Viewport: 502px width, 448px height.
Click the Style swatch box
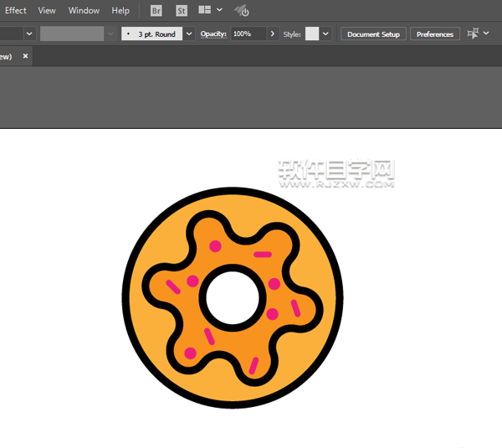[x=312, y=34]
